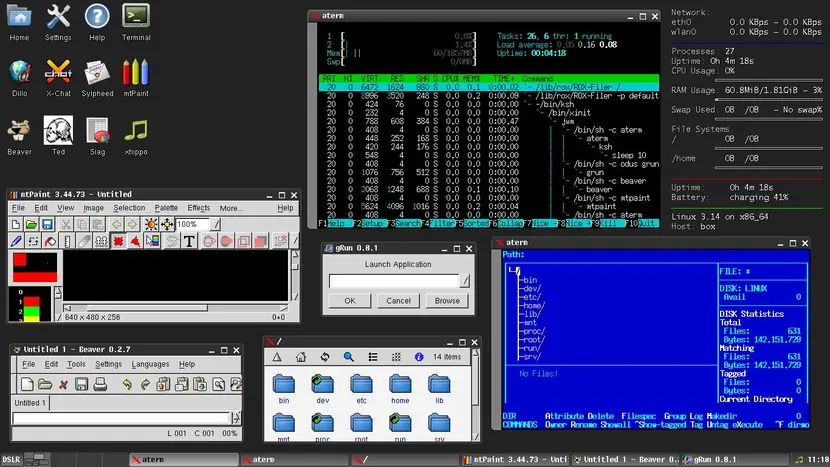The width and height of the screenshot is (830, 467).
Task: Open the Tools menu in Beaver
Action: pos(76,364)
